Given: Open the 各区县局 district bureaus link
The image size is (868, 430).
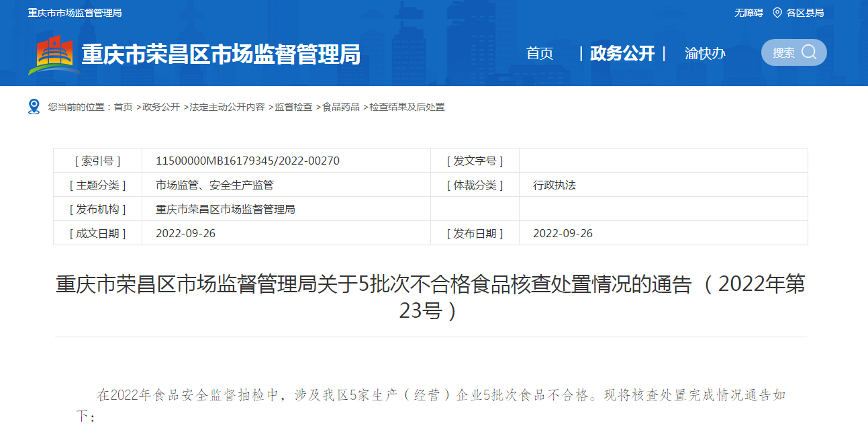Looking at the screenshot, I should click(805, 13).
